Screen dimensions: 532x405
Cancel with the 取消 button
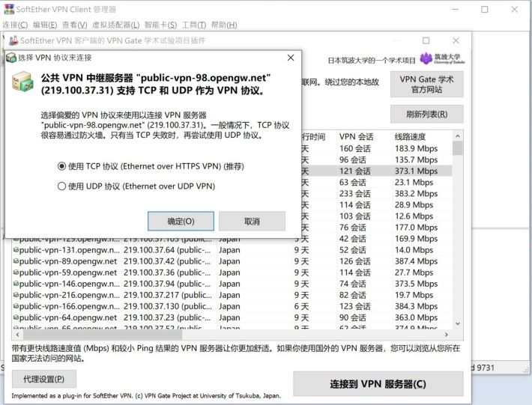252,222
